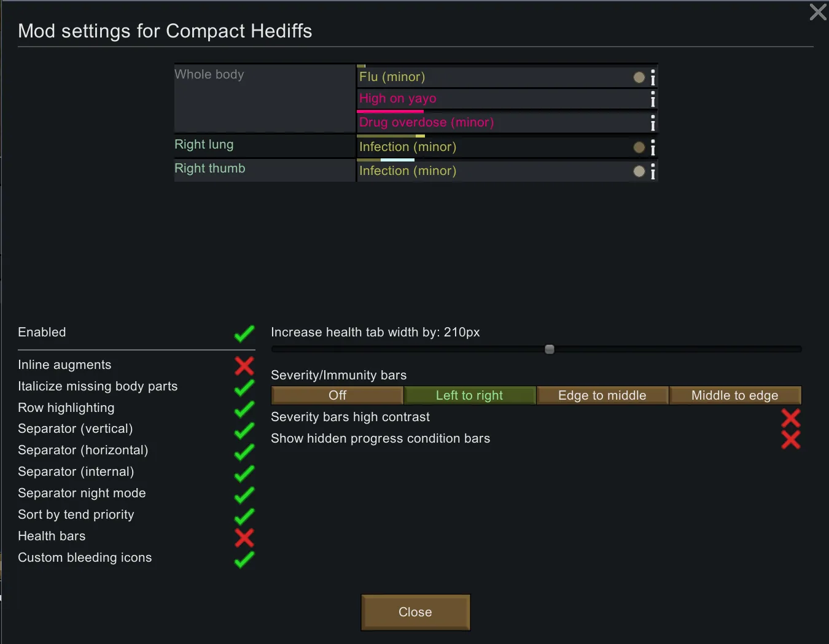
Task: Open info for Drug overdose (minor)
Action: pyautogui.click(x=653, y=123)
